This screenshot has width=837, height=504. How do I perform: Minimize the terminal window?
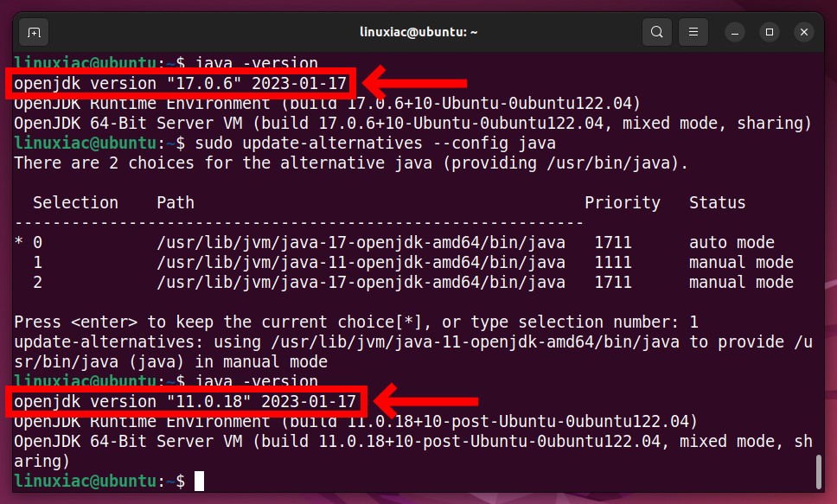(734, 33)
